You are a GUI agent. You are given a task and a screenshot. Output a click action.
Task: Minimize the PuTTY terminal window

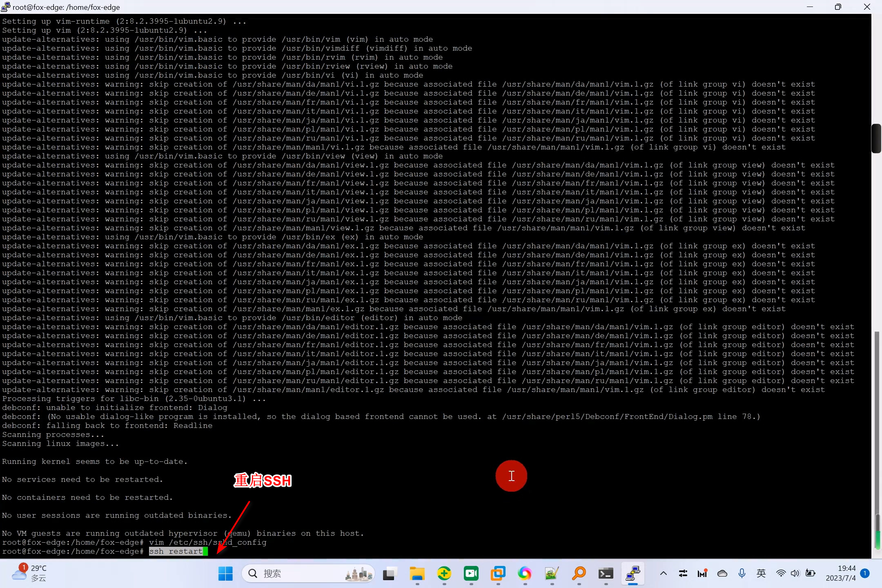pos(810,7)
